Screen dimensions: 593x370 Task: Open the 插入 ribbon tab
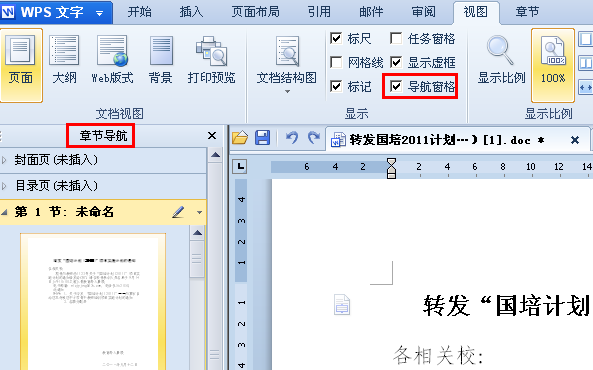click(191, 12)
